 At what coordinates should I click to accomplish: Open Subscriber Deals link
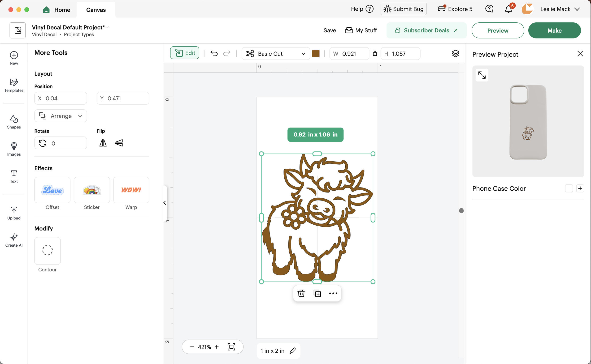point(426,30)
